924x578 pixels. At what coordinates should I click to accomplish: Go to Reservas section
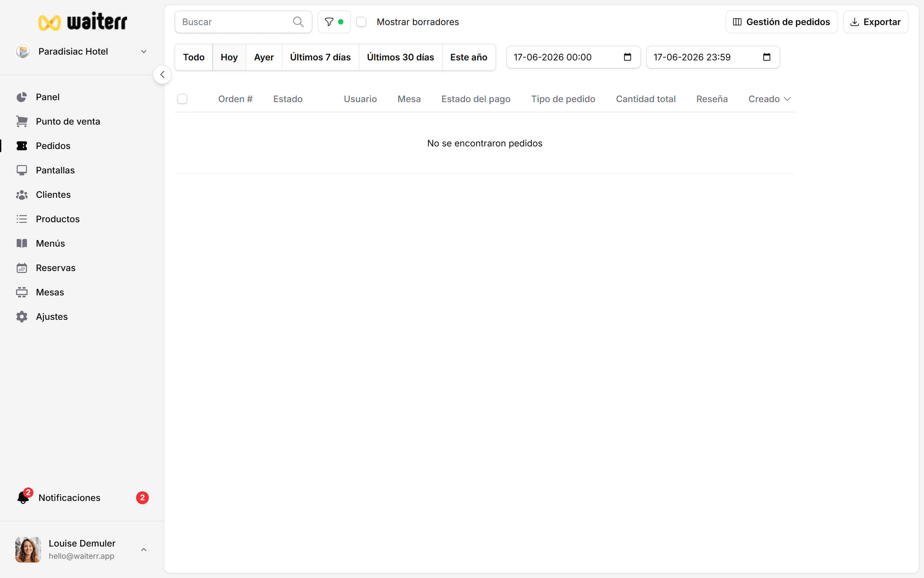56,268
